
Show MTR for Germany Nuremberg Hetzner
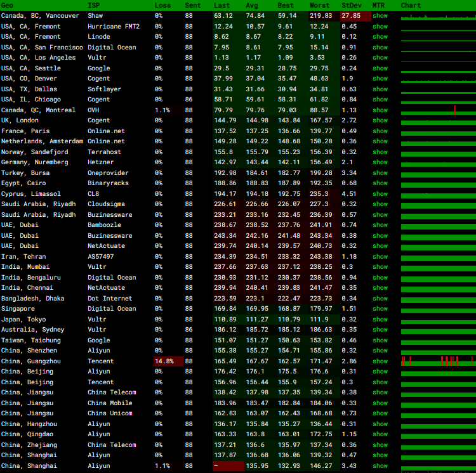pos(380,162)
